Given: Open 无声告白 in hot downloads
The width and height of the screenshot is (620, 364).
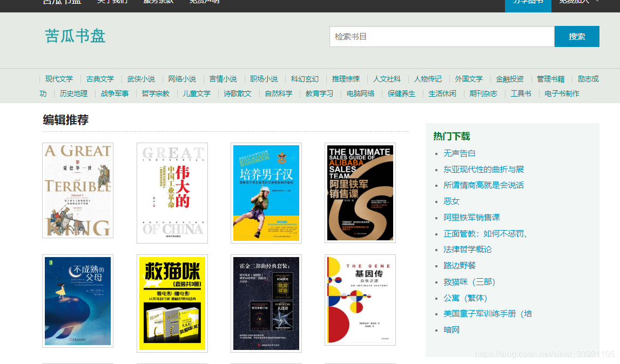Looking at the screenshot, I should (460, 153).
